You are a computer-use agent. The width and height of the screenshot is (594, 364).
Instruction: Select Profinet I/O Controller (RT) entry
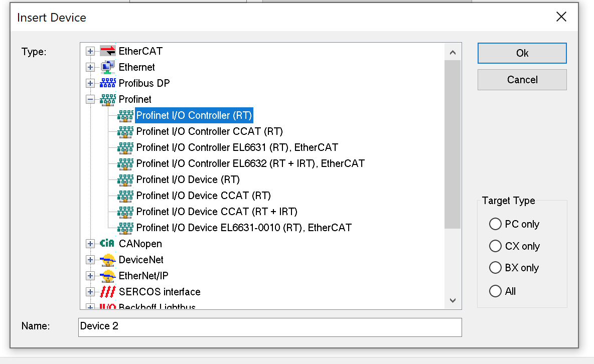[194, 115]
